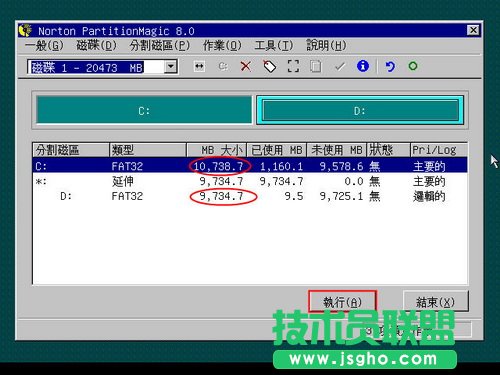
Task: Click the 1,160.1 used MB value
Action: click(x=281, y=166)
